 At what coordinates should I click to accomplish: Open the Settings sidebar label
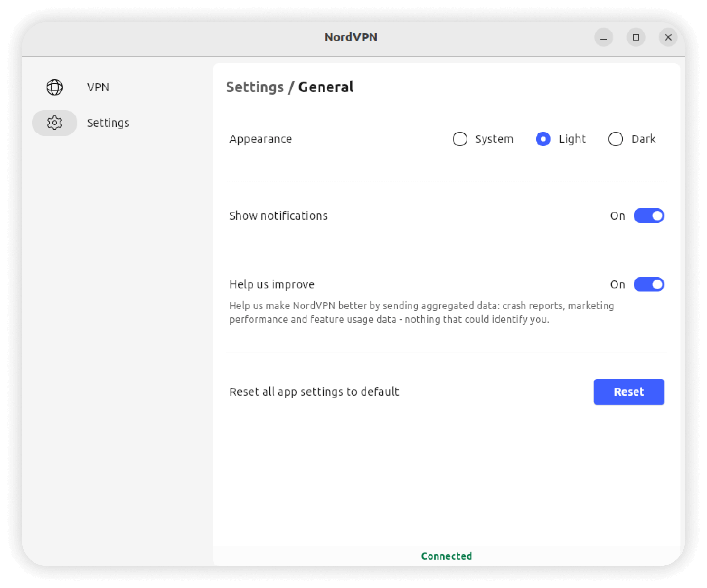pyautogui.click(x=108, y=123)
